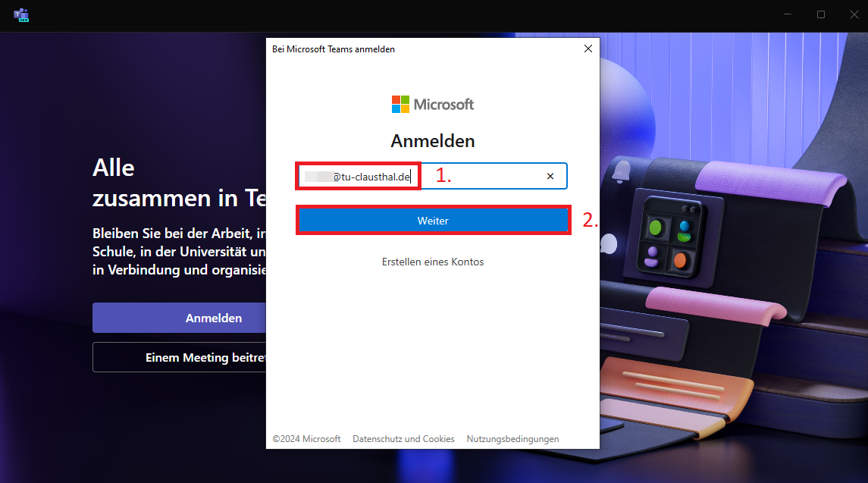Image resolution: width=868 pixels, height=483 pixels.
Task: Open the Nutzungsbedingungen link
Action: click(512, 439)
